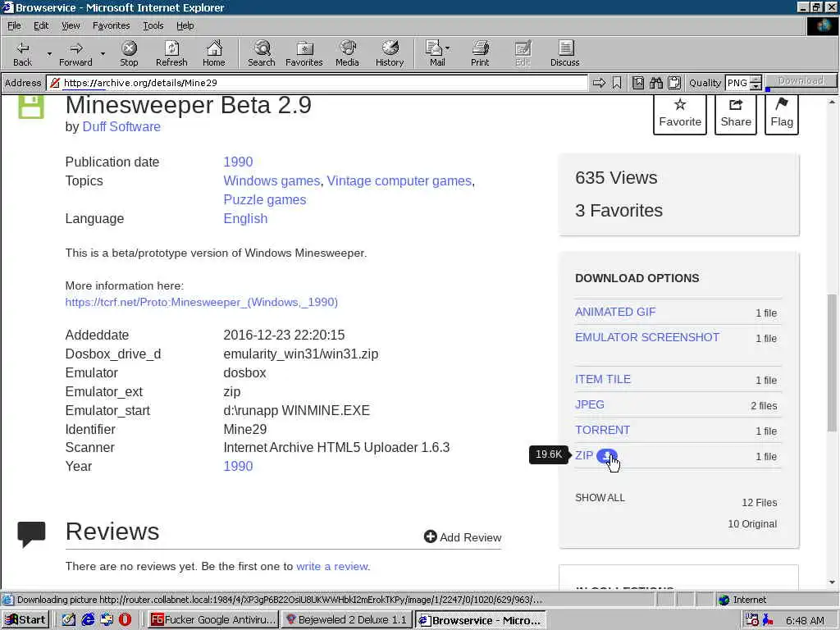The width and height of the screenshot is (840, 630).
Task: Open the 1990 publication date link
Action: (x=238, y=162)
